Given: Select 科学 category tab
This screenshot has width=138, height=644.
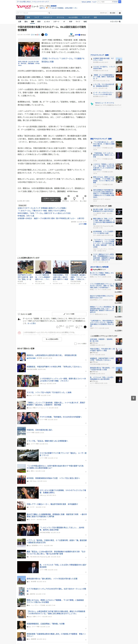Looking at the screenshot, I should [x=71, y=21].
